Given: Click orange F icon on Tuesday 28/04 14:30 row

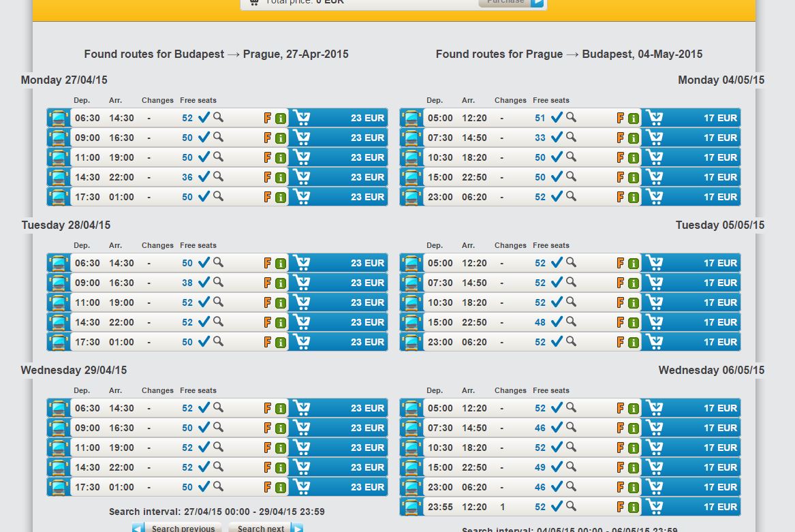Looking at the screenshot, I should pyautogui.click(x=268, y=322).
